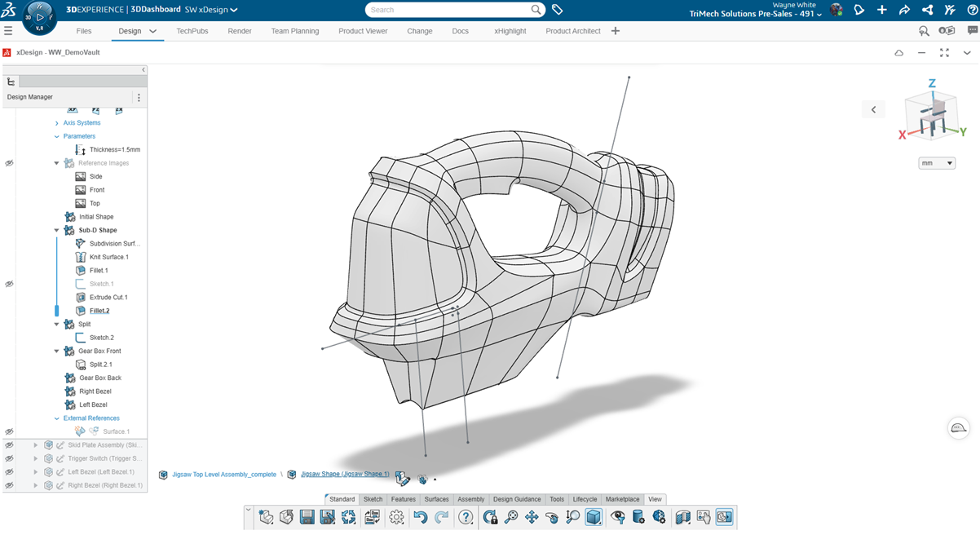
Task: Click the display style cube icon
Action: point(594,517)
